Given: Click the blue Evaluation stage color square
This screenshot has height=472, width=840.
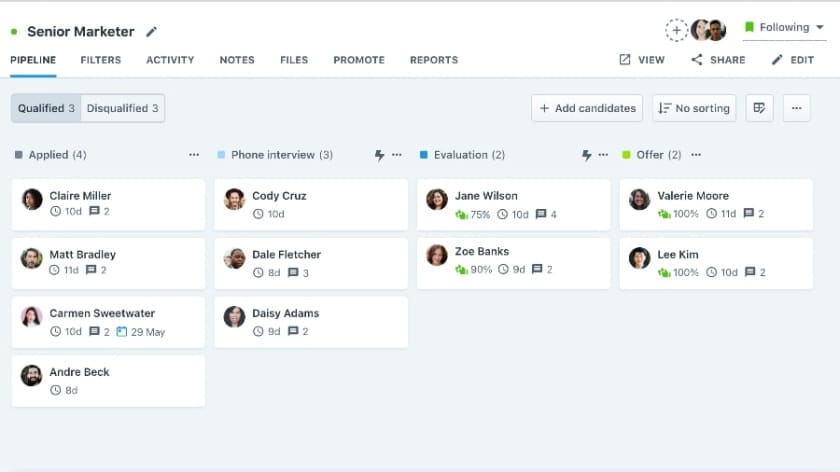Looking at the screenshot, I should pos(424,155).
